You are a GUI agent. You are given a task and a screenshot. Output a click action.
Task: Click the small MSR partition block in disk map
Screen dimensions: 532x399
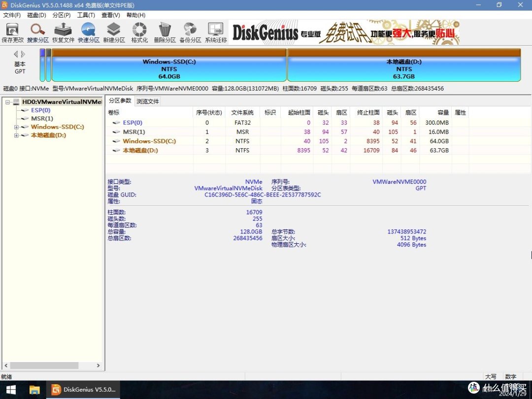[x=48, y=65]
